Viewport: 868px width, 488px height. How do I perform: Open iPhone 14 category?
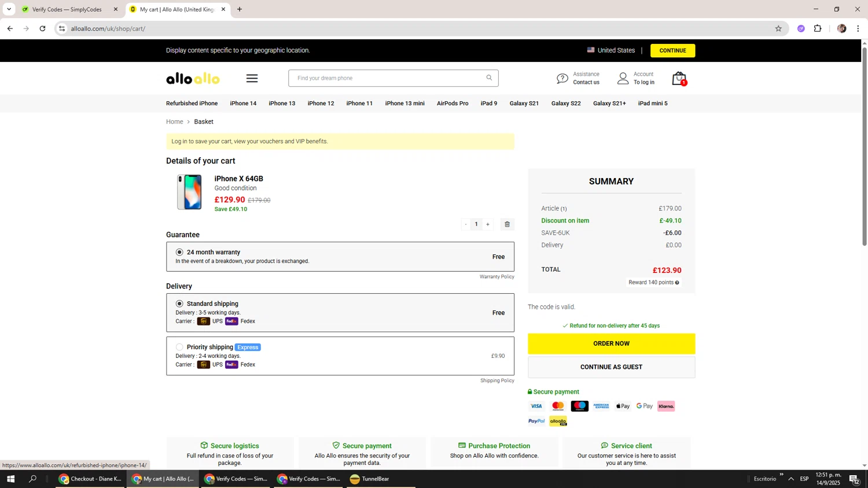pyautogui.click(x=243, y=103)
